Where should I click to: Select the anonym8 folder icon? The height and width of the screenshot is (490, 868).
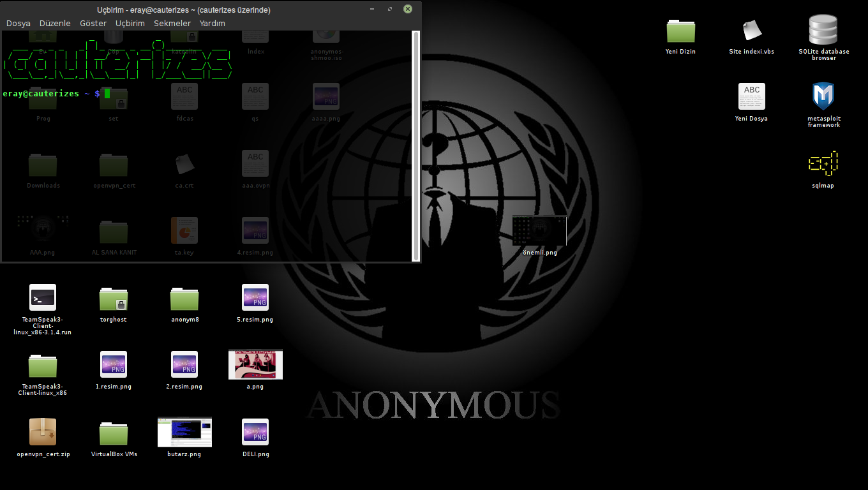coord(184,298)
